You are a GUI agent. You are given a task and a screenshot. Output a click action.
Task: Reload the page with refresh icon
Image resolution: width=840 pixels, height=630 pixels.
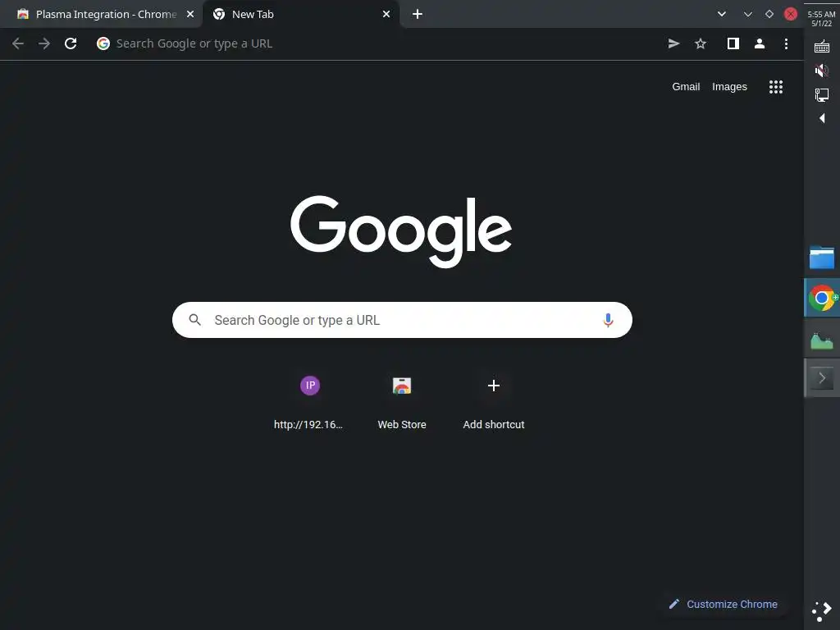71,43
